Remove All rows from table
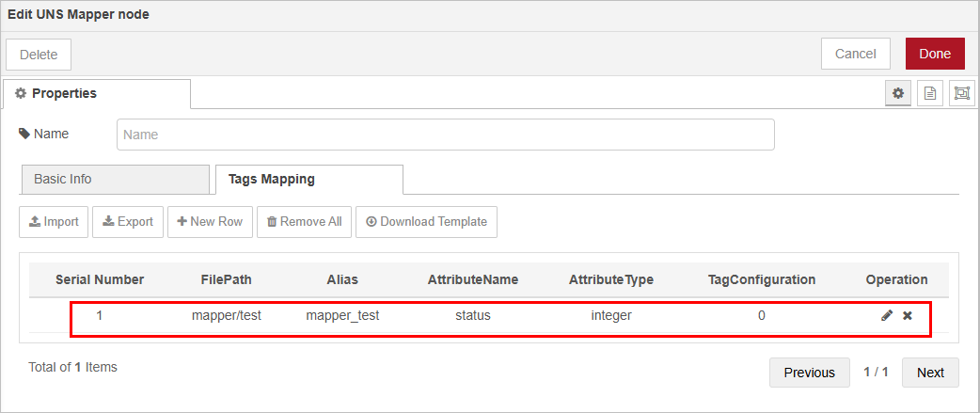 (304, 222)
